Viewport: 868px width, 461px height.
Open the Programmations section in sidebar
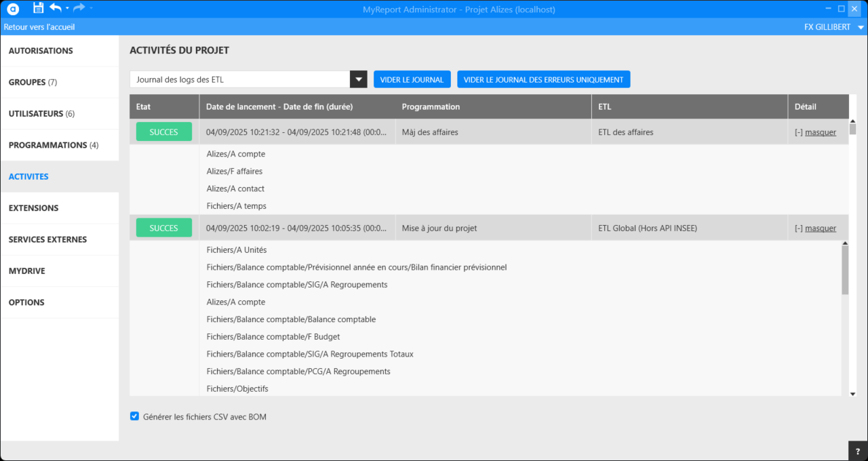[x=54, y=145]
